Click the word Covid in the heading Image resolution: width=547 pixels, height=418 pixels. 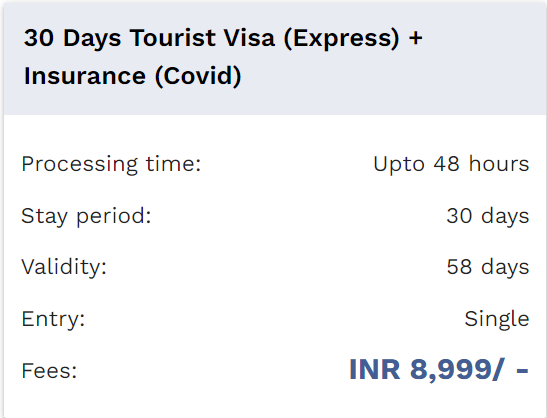198,76
